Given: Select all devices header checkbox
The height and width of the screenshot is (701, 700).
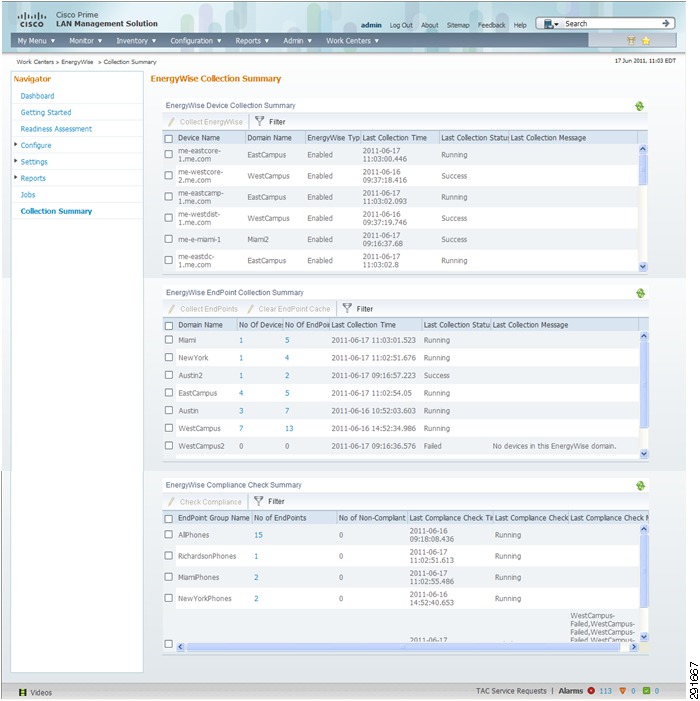Looking at the screenshot, I should (x=169, y=139).
